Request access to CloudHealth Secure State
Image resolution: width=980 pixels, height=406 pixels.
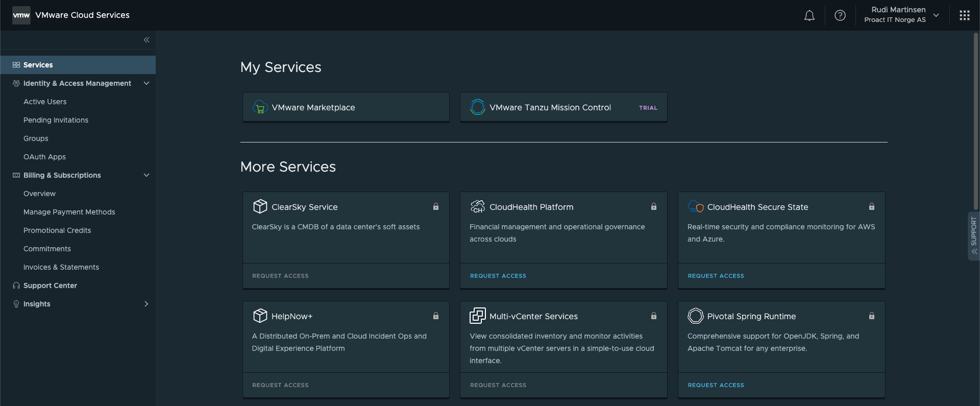tap(716, 276)
